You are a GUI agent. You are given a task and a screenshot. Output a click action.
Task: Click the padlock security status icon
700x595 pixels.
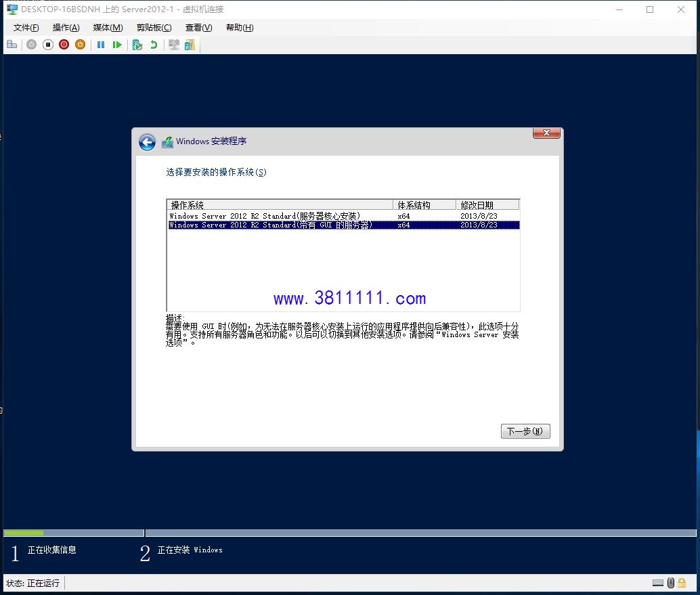click(682, 583)
